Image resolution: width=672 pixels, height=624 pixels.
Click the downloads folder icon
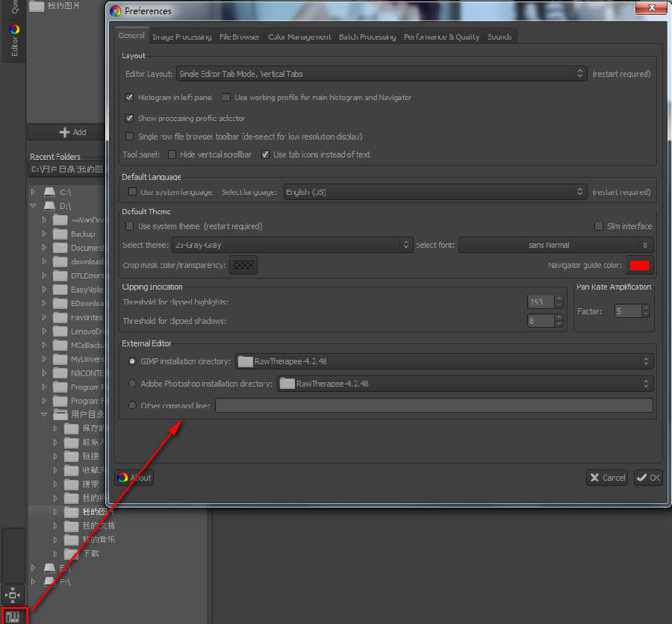coord(60,262)
